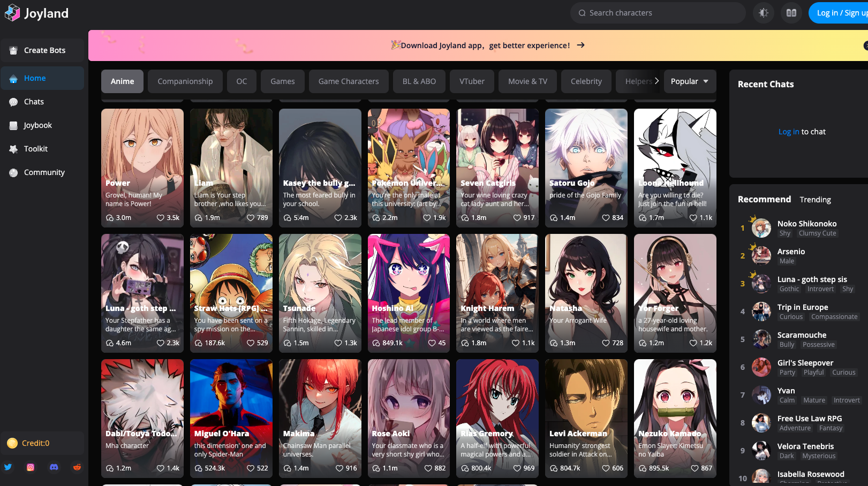Open the Reddit link icon

tap(77, 467)
